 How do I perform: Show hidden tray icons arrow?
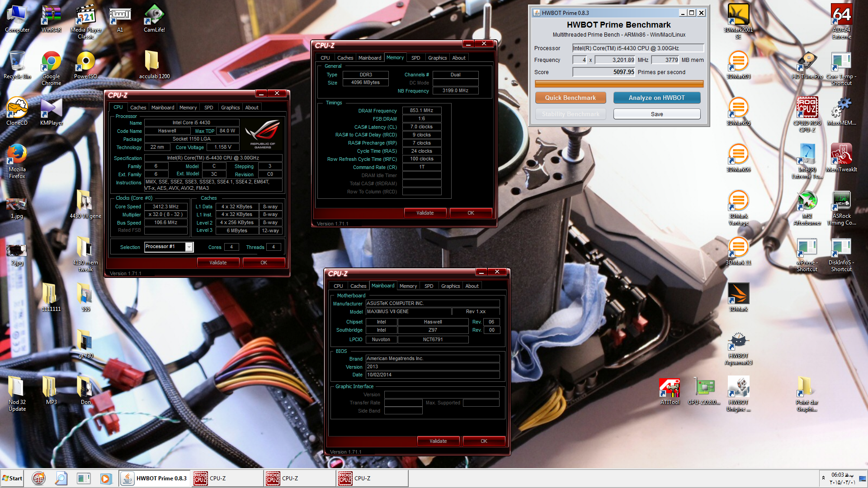823,478
